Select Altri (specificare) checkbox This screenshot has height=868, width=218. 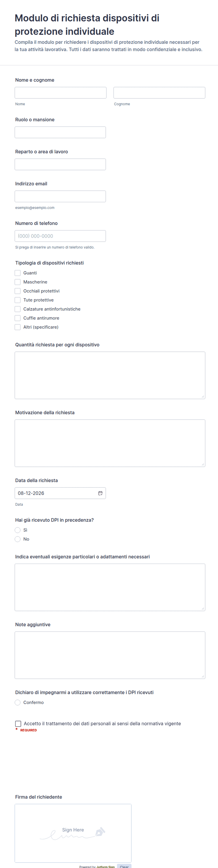tap(18, 327)
